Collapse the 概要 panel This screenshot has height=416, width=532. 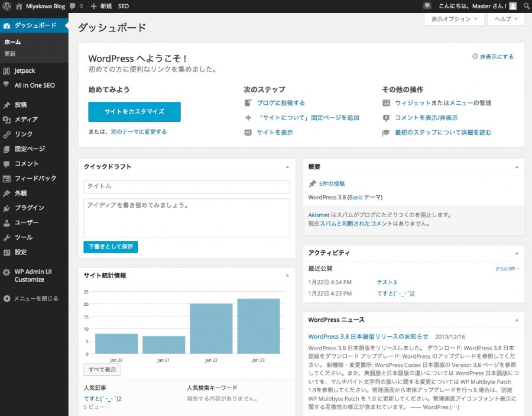pos(517,167)
